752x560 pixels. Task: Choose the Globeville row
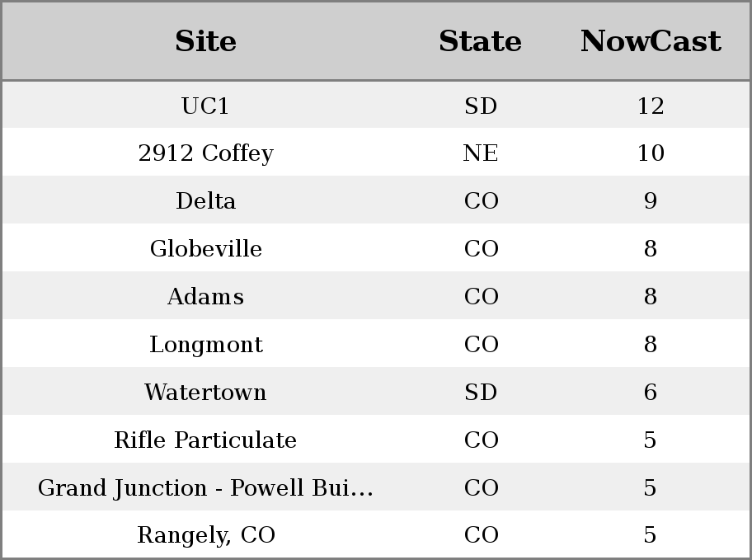(x=376, y=248)
